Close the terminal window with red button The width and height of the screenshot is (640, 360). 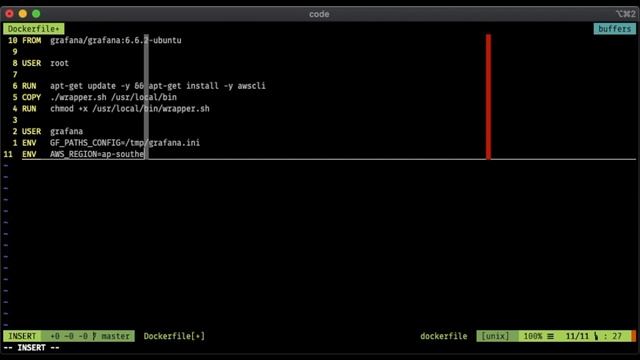[9, 14]
